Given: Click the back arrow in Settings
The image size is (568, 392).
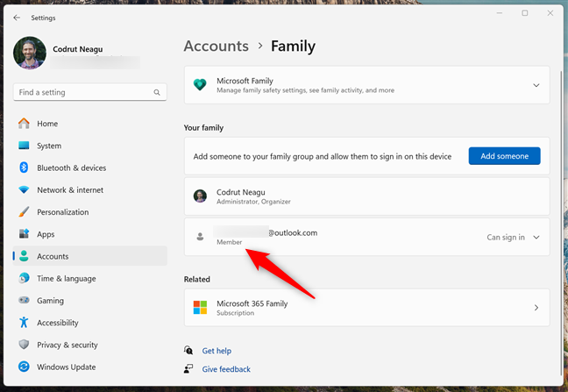Looking at the screenshot, I should pyautogui.click(x=17, y=18).
